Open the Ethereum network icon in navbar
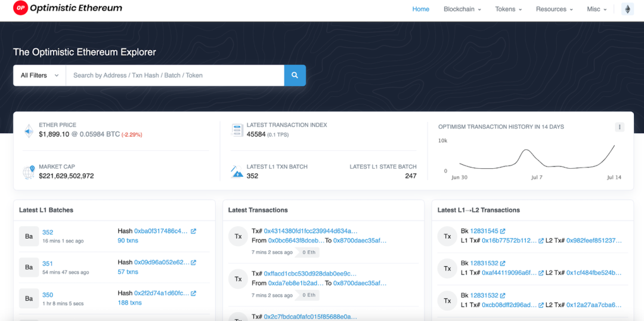Image resolution: width=644 pixels, height=321 pixels. click(627, 9)
